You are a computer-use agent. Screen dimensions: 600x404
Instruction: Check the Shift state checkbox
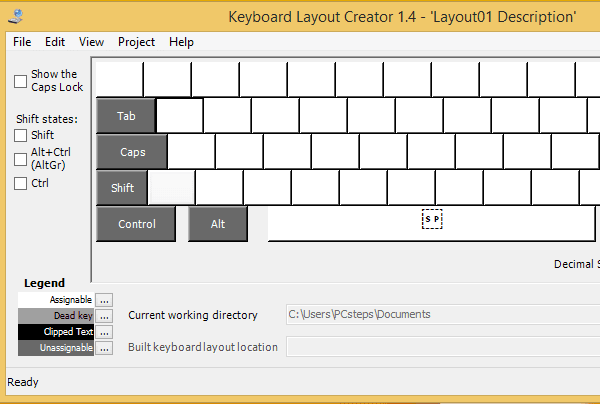(x=20, y=135)
